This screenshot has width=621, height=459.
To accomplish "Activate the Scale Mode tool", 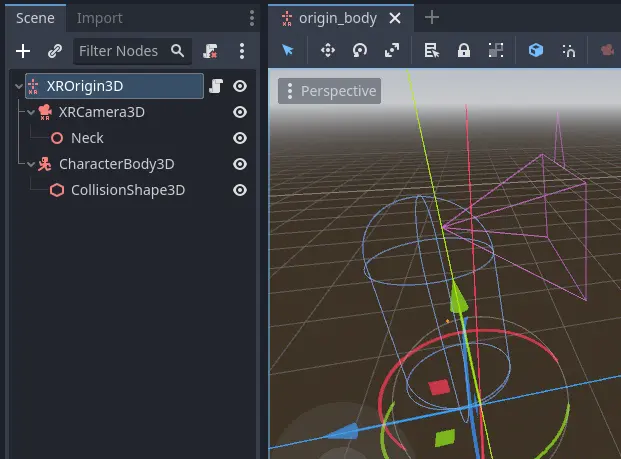I will [x=391, y=50].
